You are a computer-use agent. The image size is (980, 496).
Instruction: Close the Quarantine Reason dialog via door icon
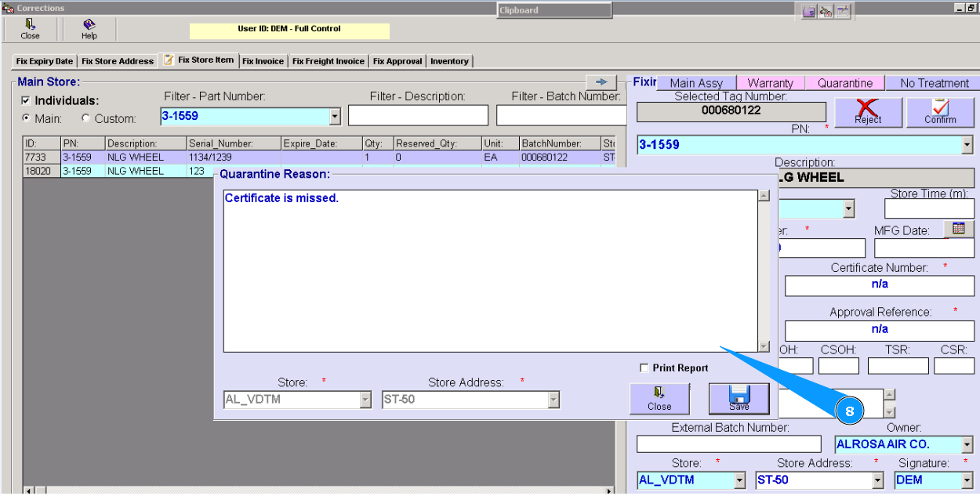(x=659, y=393)
